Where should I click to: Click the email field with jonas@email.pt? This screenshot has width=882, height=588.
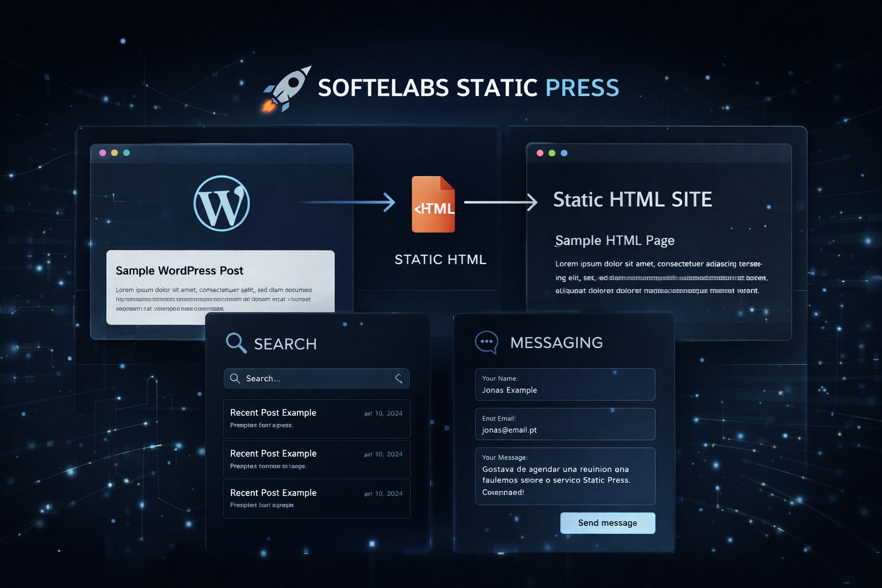tap(564, 424)
